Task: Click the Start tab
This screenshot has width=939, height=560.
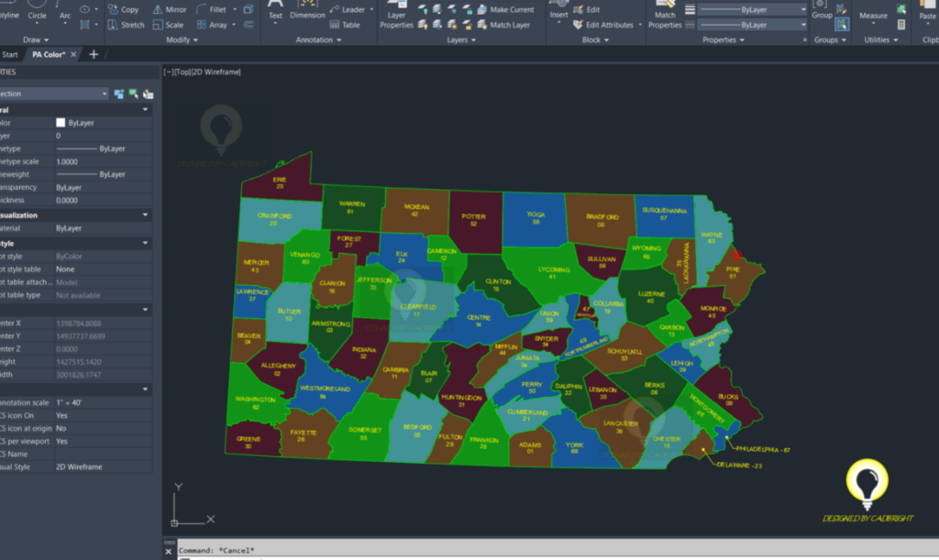Action: click(10, 54)
